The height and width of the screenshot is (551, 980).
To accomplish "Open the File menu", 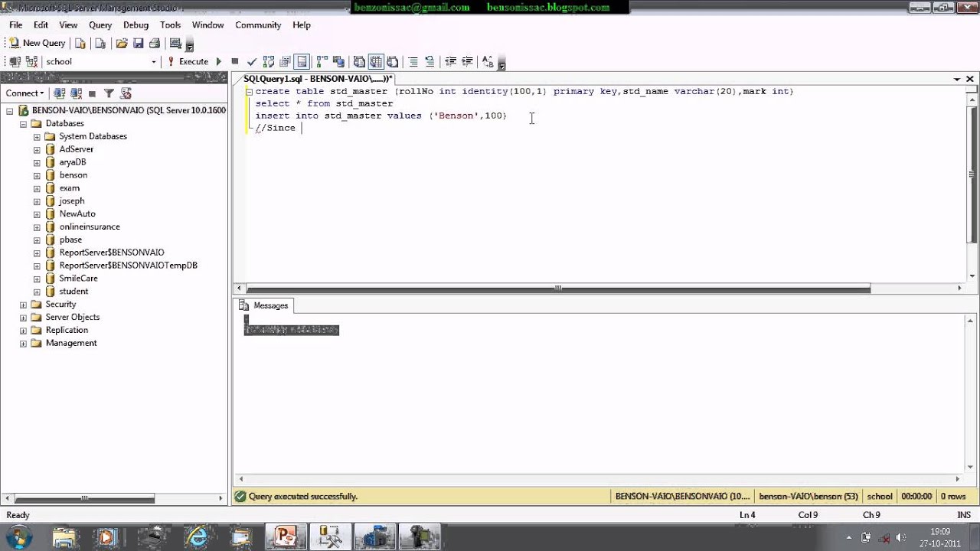I will click(x=16, y=25).
